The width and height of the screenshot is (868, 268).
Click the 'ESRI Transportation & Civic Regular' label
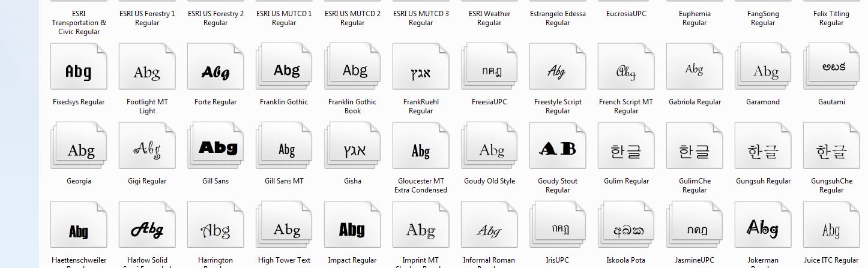click(79, 23)
